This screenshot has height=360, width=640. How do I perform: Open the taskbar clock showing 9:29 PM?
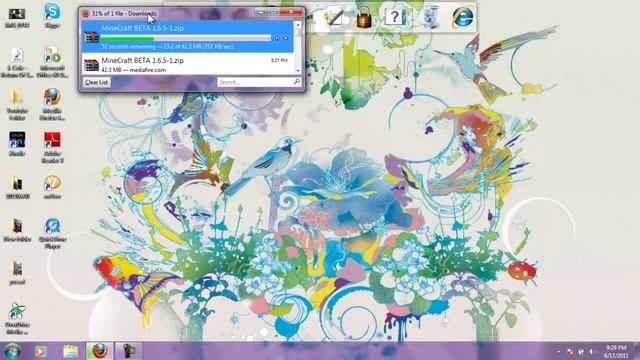point(616,351)
